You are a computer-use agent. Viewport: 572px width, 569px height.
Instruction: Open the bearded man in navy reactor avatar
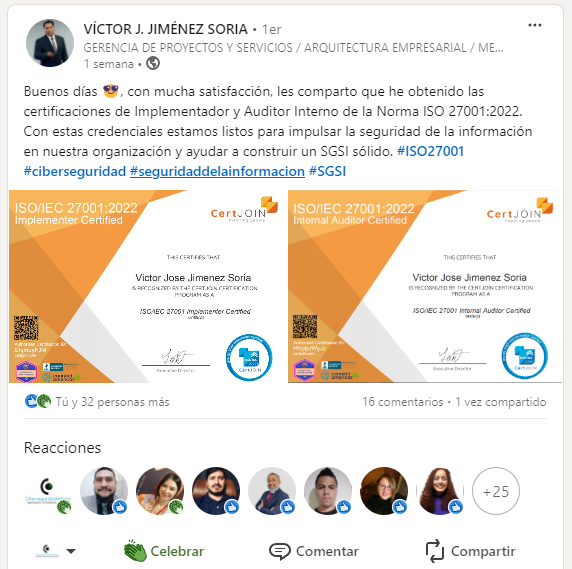point(216,491)
